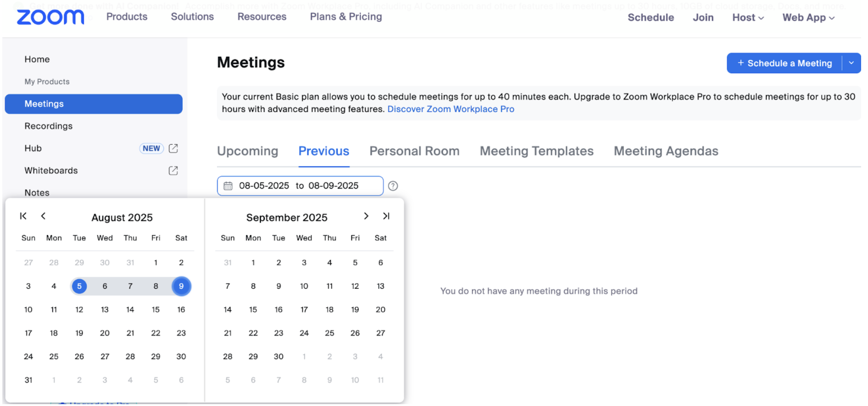Open the Meeting Templates tab
This screenshot has width=868, height=406.
[x=536, y=151]
